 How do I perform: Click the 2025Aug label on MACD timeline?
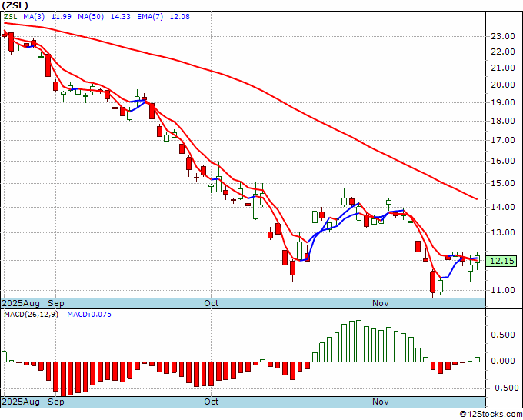21,402
